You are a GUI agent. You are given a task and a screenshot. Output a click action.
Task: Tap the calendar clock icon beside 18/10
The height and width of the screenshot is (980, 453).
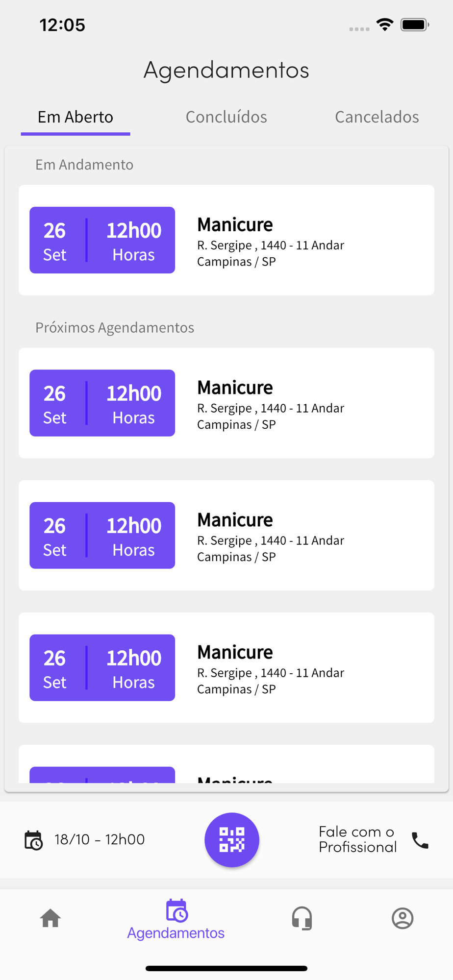click(x=33, y=840)
